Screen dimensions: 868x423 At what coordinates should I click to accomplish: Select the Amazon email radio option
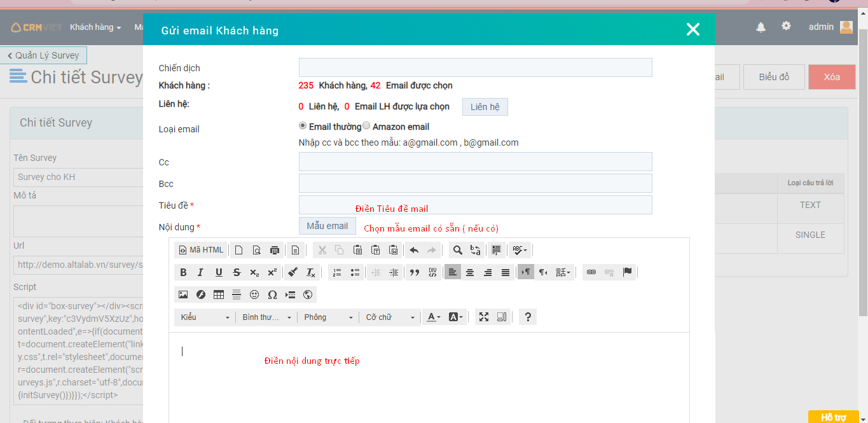point(366,126)
